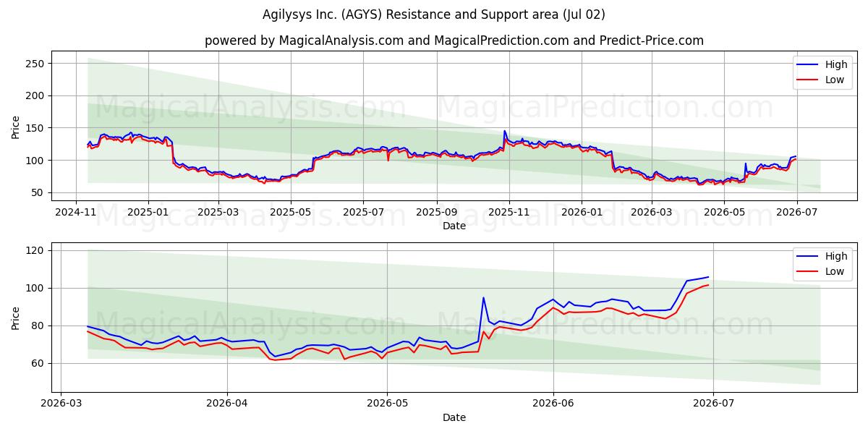Image resolution: width=868 pixels, height=434 pixels.
Task: Click the '2024-11' x-axis label in top chart
Action: point(77,213)
